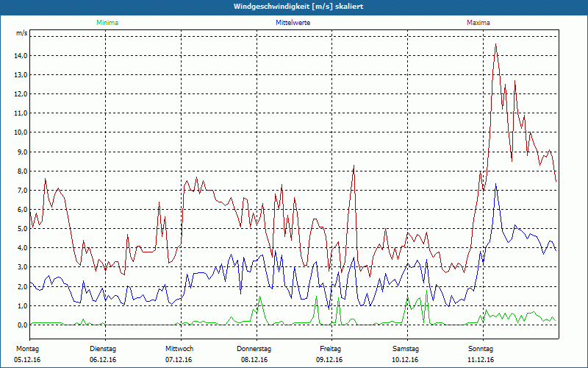Click the Freitag day label

pyautogui.click(x=330, y=349)
